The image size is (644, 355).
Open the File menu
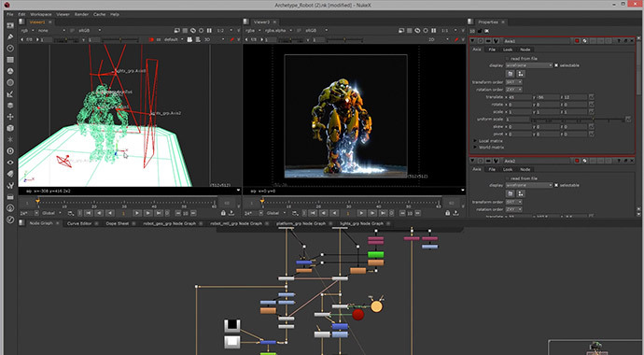pyautogui.click(x=10, y=14)
